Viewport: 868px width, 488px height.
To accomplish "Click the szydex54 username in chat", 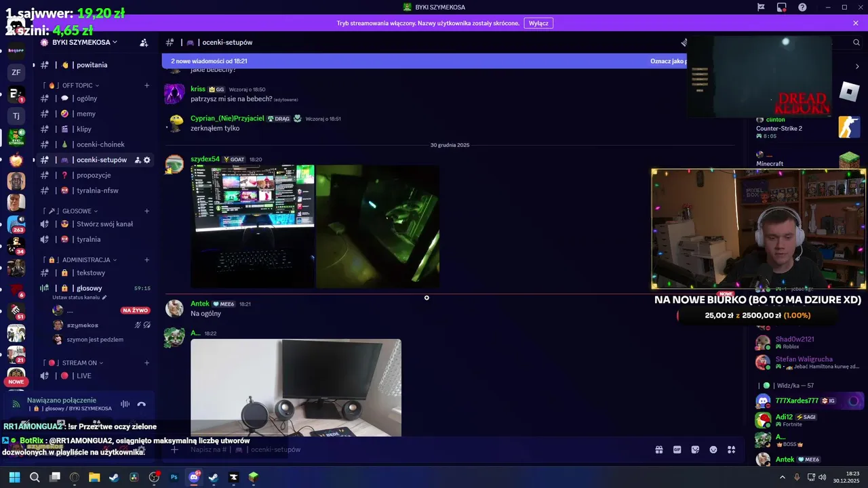I will tap(205, 159).
